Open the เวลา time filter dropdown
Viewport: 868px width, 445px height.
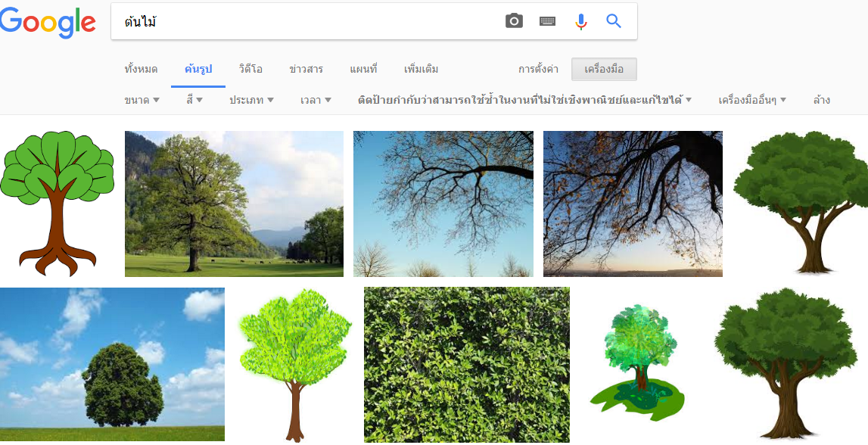pyautogui.click(x=316, y=100)
